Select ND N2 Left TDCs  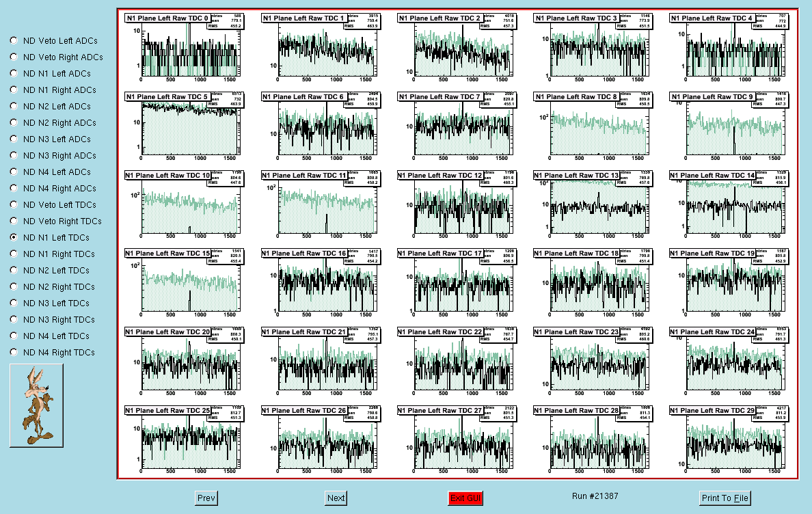(14, 270)
